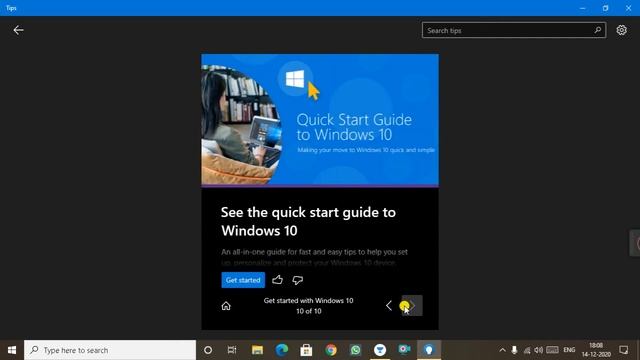The image size is (640, 360).
Task: Open the clock and date flyout
Action: pos(596,350)
